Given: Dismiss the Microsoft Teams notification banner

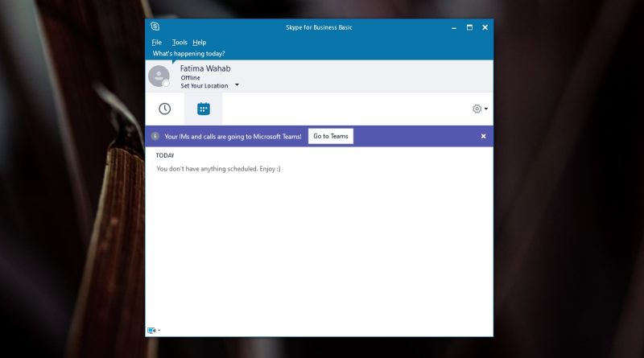Looking at the screenshot, I should (x=484, y=136).
